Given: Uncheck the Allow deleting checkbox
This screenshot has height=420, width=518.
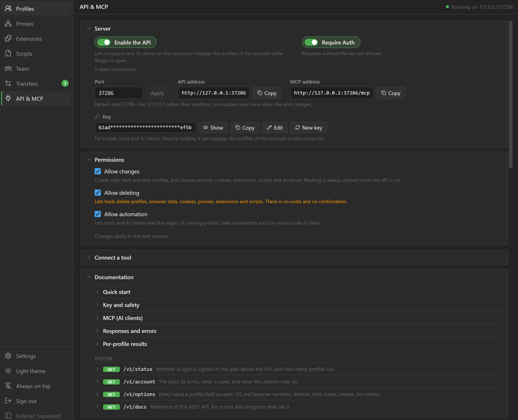Looking at the screenshot, I should click(x=98, y=193).
